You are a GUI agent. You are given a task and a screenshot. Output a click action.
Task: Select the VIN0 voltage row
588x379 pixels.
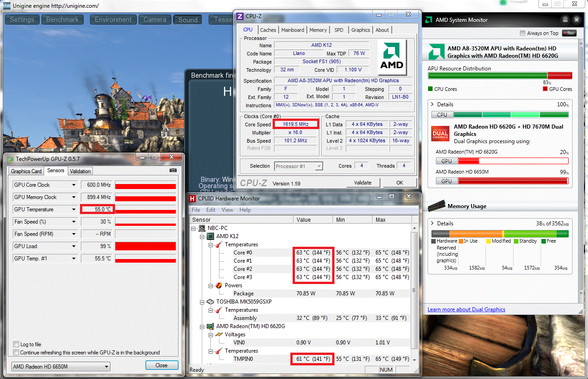300,343
